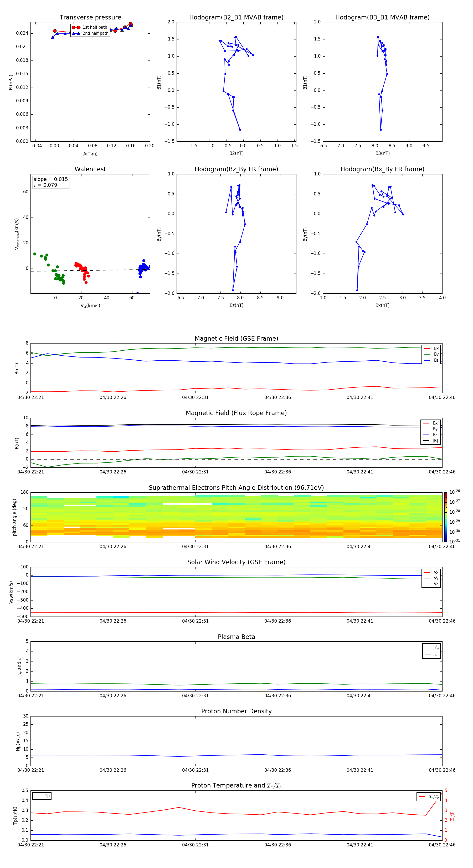Click the pitch angle flux colorbar
Image resolution: width=473 pixels, height=868 pixels.
pos(445,517)
